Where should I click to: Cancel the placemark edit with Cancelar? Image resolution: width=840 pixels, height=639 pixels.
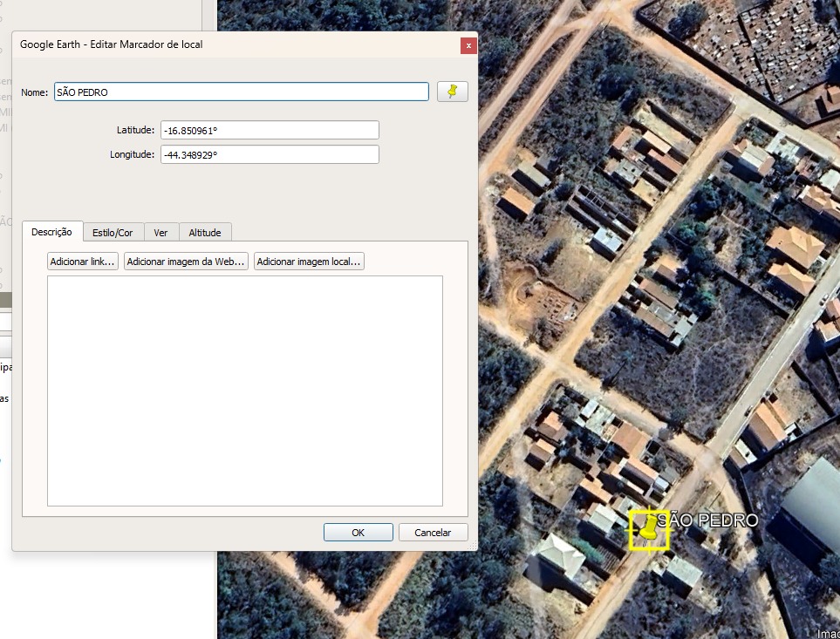click(433, 533)
